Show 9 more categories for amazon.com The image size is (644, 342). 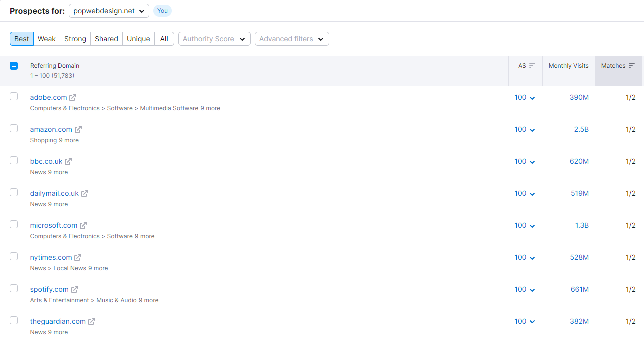69,140
